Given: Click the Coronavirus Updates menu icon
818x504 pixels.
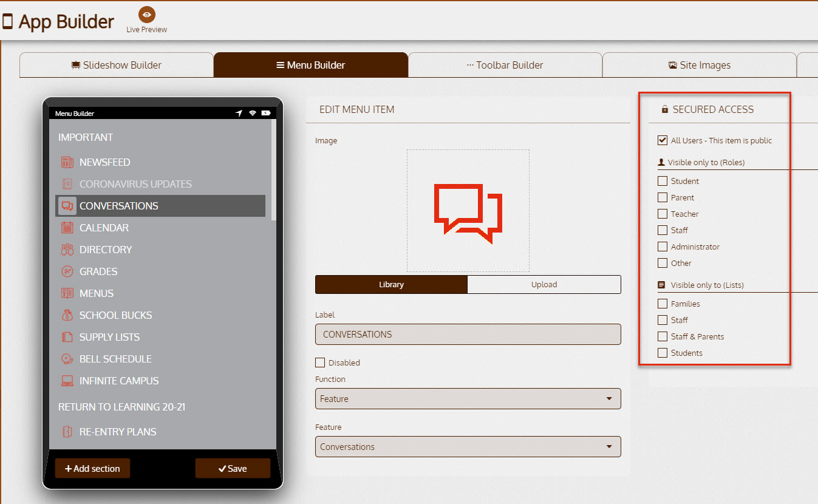Looking at the screenshot, I should pyautogui.click(x=67, y=184).
